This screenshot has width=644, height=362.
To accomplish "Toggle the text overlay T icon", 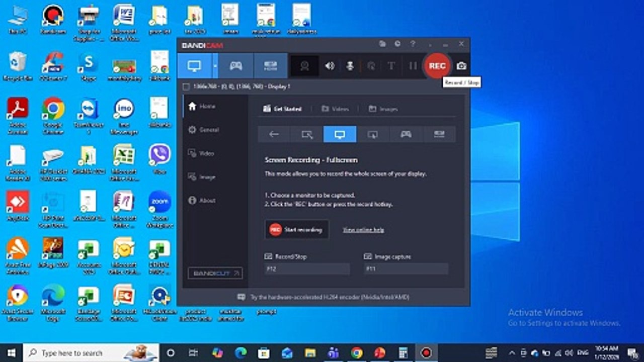I will (x=391, y=66).
